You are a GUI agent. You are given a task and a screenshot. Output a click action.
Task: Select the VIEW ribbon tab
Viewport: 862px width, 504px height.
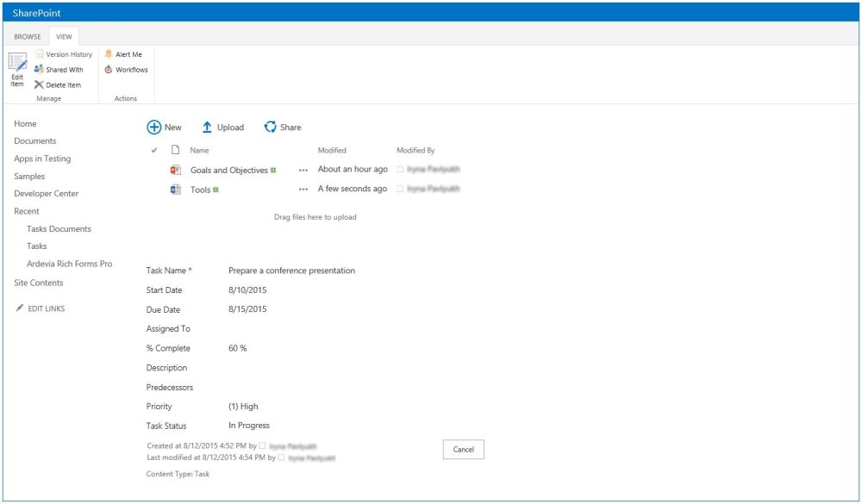(x=64, y=37)
